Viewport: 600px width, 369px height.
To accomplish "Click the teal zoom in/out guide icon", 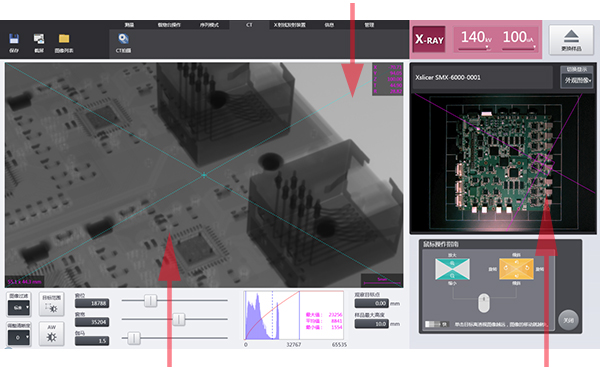I will [x=452, y=269].
